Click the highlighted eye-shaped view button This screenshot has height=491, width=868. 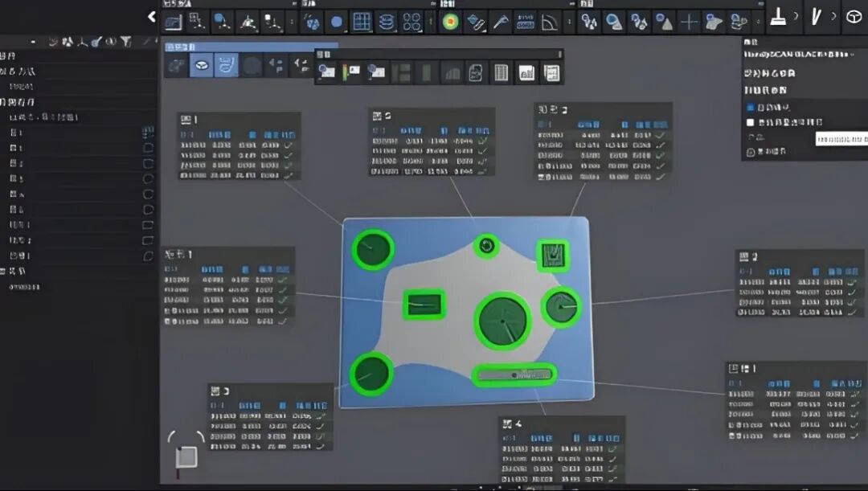(202, 65)
